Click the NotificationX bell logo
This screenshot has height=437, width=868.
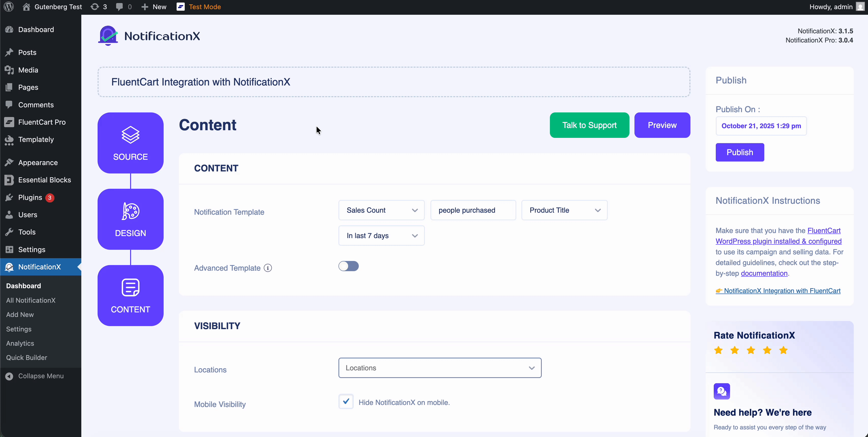108,35
